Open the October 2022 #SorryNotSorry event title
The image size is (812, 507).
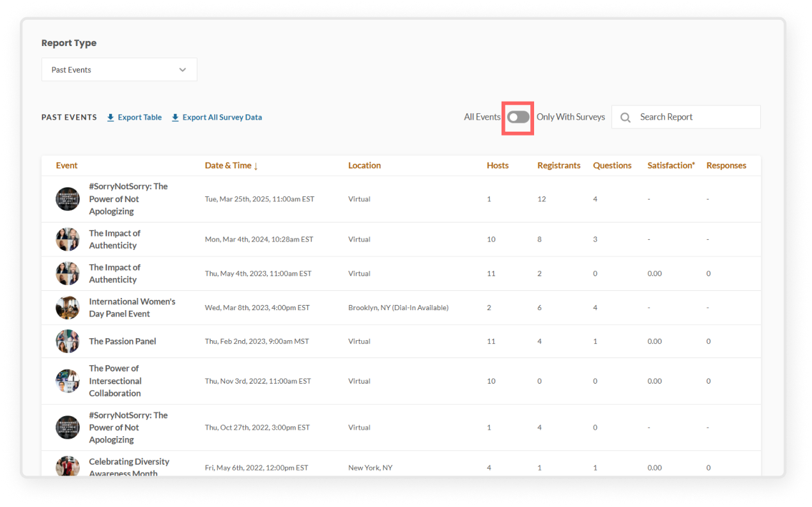point(128,428)
